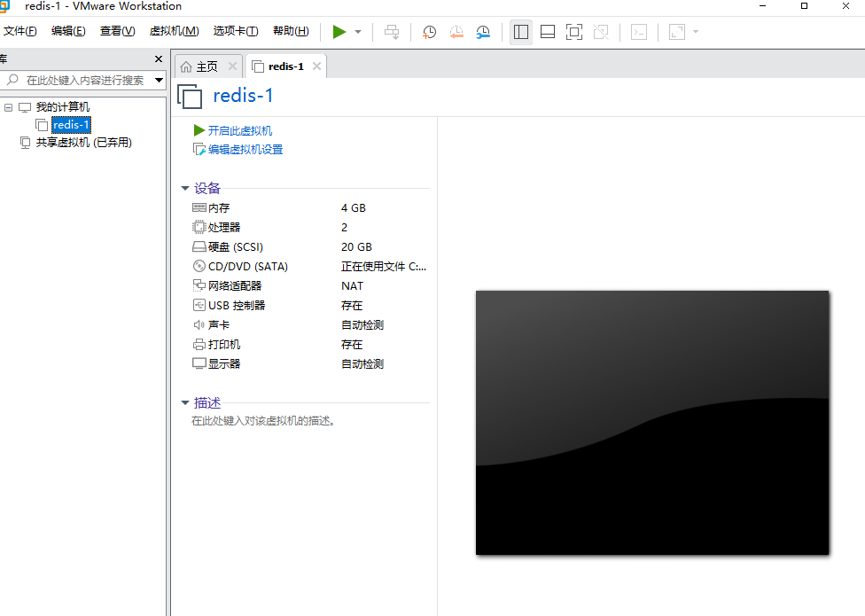Click the 20 GB disk value

click(x=356, y=247)
